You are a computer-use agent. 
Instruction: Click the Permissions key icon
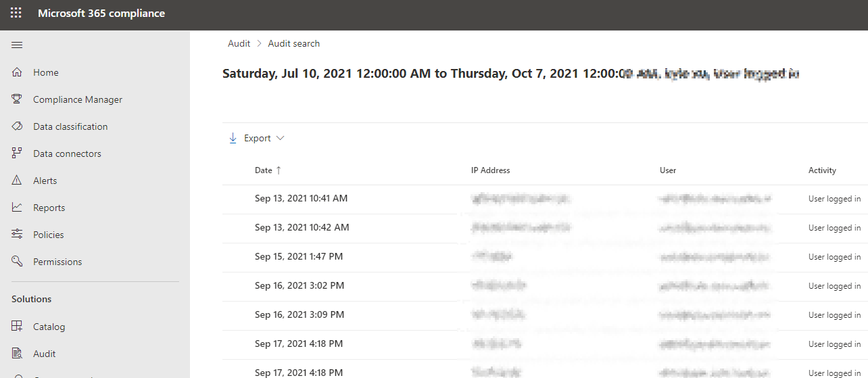(17, 262)
